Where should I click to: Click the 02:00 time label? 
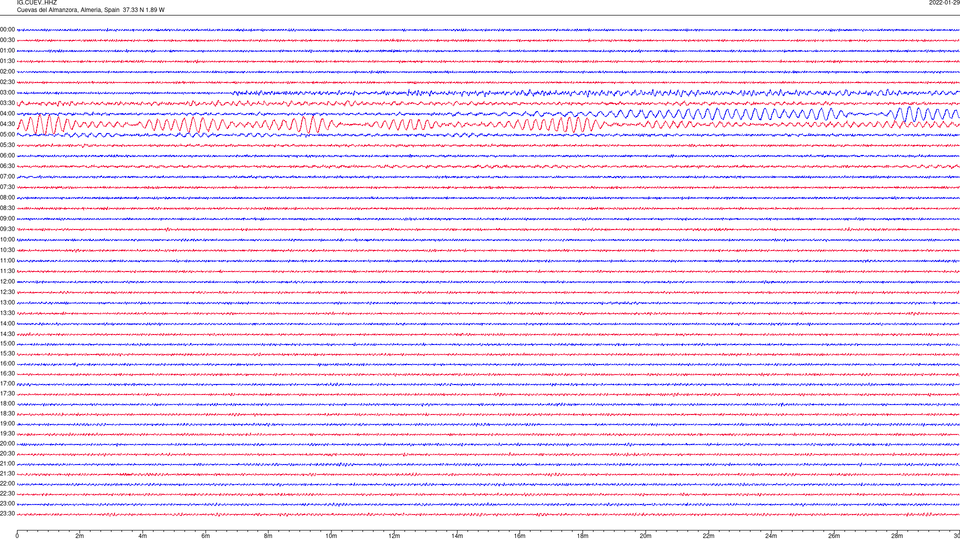point(7,72)
